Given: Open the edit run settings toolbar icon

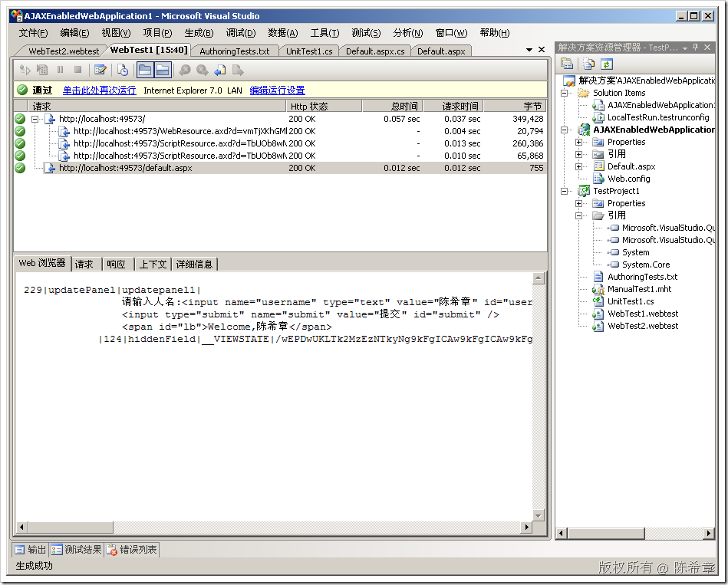Looking at the screenshot, I should click(100, 70).
